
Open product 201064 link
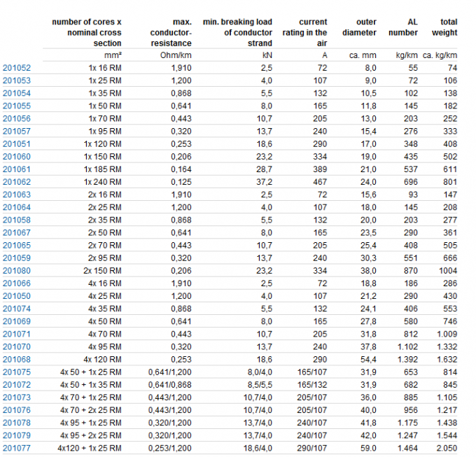point(17,207)
